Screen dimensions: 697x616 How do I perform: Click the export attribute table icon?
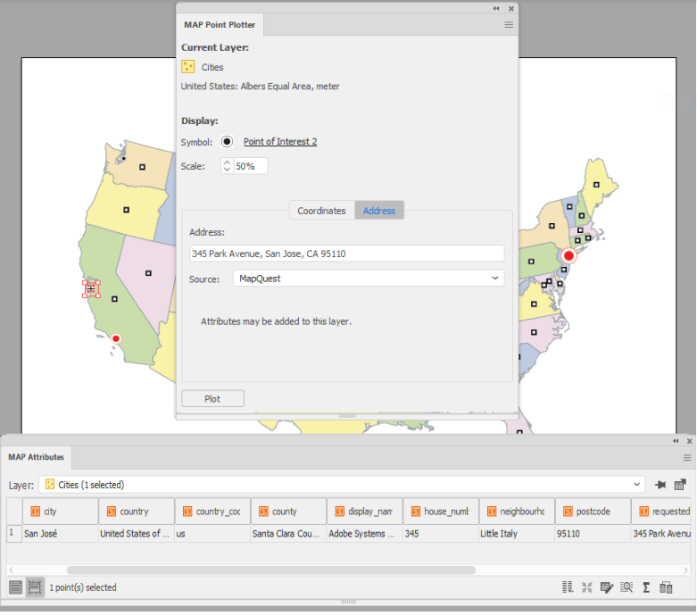point(680,485)
